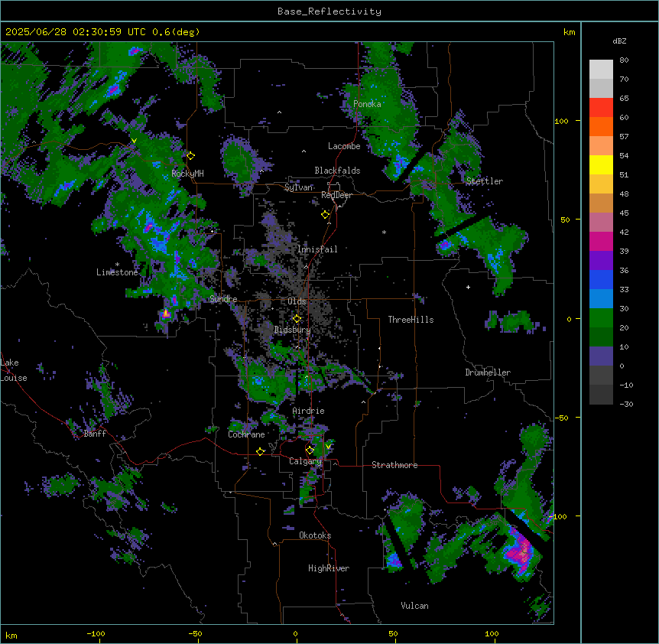Select the HighRiver label
This screenshot has height=644, width=659.
click(x=329, y=568)
